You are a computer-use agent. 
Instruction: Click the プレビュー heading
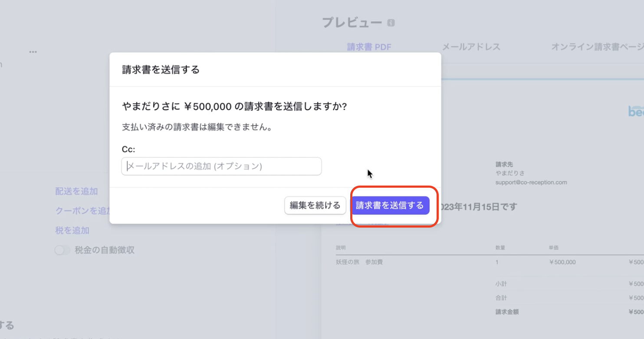pyautogui.click(x=352, y=23)
